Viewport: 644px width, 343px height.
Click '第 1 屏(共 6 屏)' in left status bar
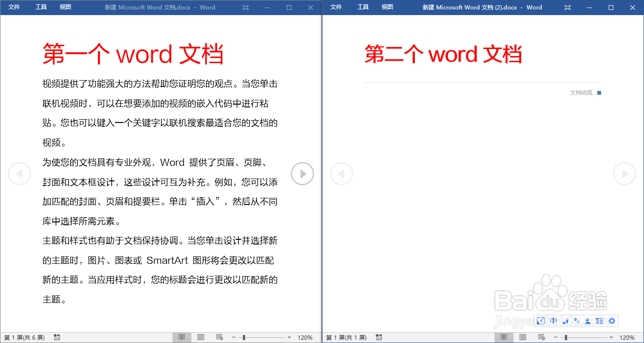point(25,337)
